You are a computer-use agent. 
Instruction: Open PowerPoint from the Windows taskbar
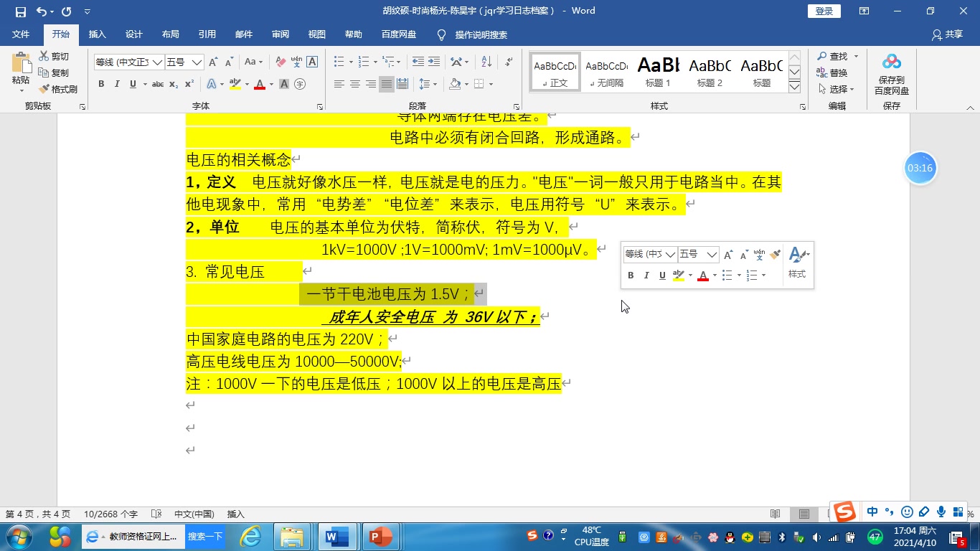(x=380, y=537)
